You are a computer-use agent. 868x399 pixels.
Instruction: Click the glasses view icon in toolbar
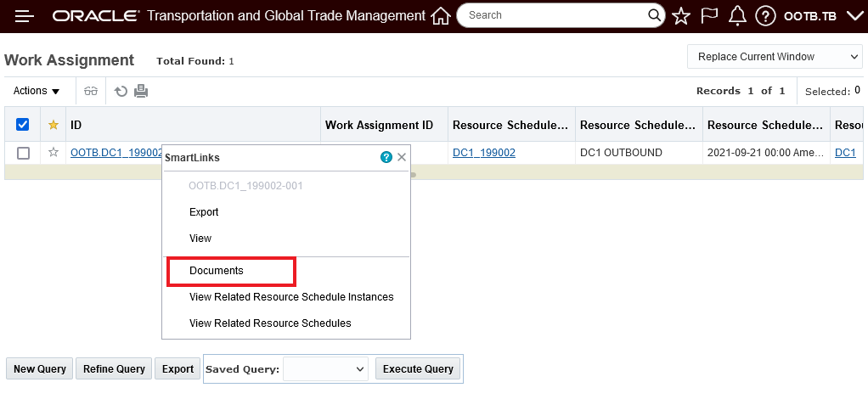click(x=91, y=91)
